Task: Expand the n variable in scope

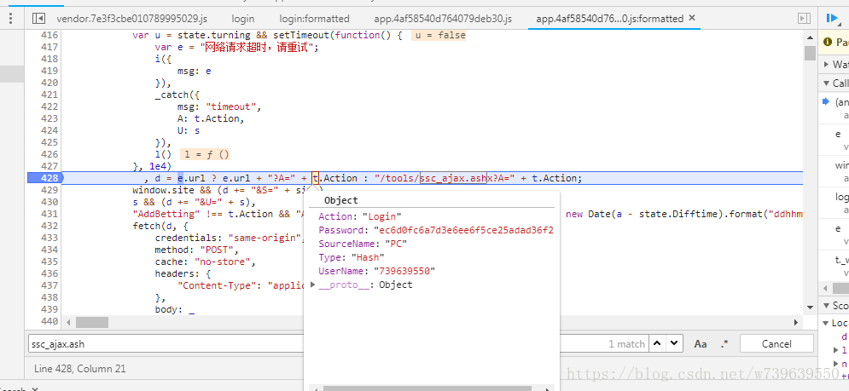Action: (836, 363)
